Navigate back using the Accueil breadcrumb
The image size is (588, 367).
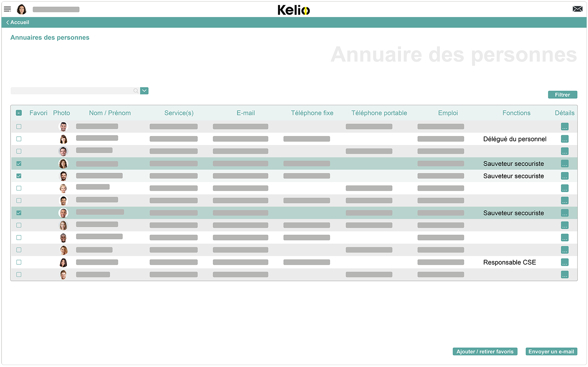coord(19,22)
